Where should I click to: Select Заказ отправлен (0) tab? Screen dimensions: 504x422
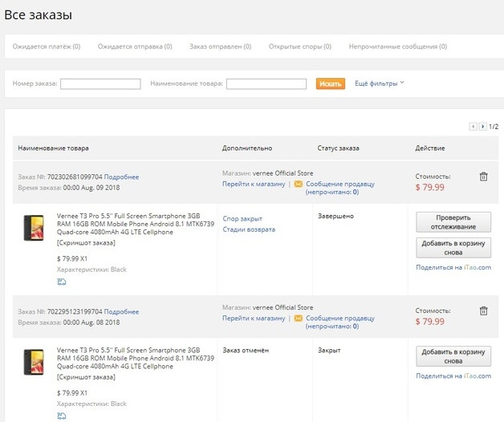(220, 47)
